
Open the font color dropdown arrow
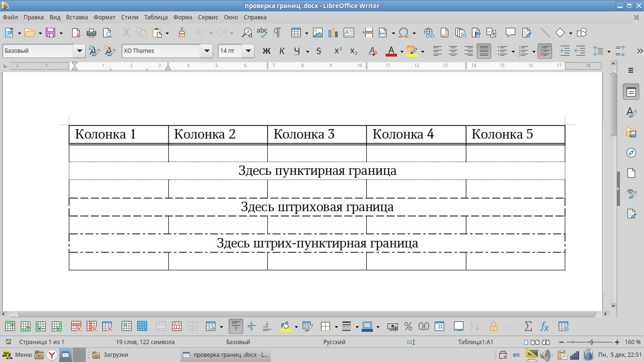402,51
